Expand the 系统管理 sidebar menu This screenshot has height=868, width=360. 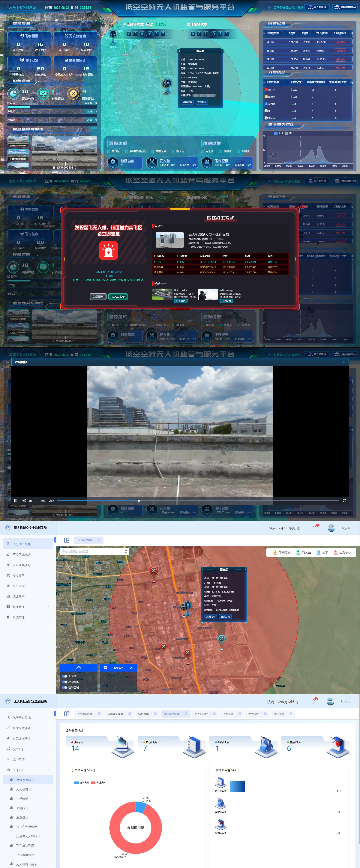(28, 617)
